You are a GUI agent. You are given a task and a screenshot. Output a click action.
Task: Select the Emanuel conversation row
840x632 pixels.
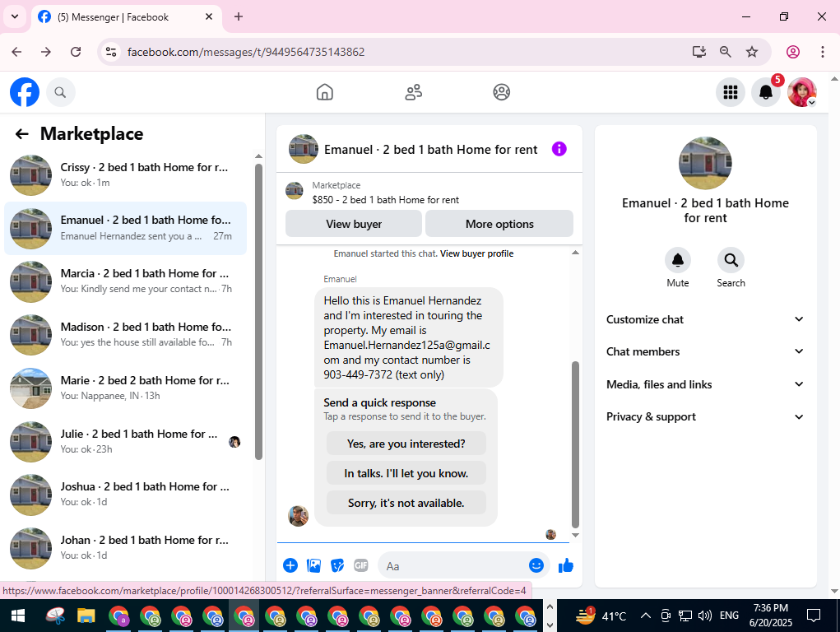click(125, 228)
